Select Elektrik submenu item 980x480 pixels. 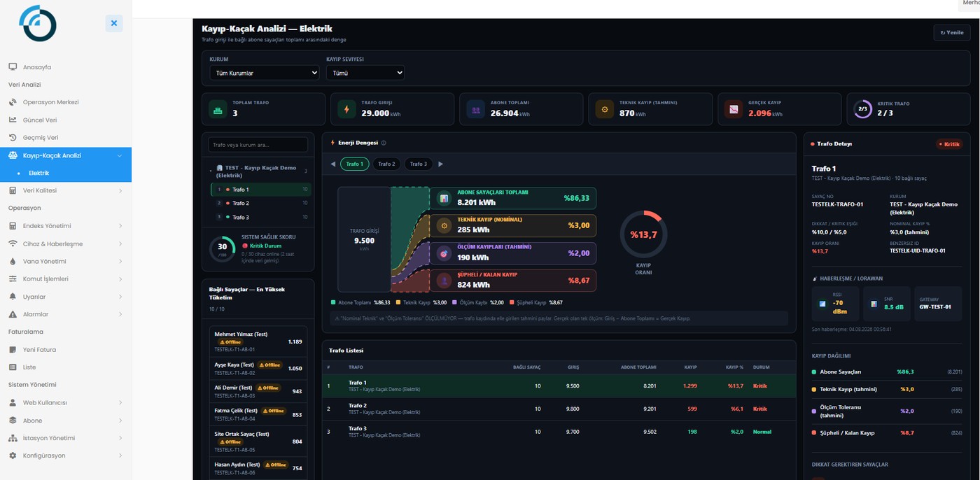coord(39,173)
